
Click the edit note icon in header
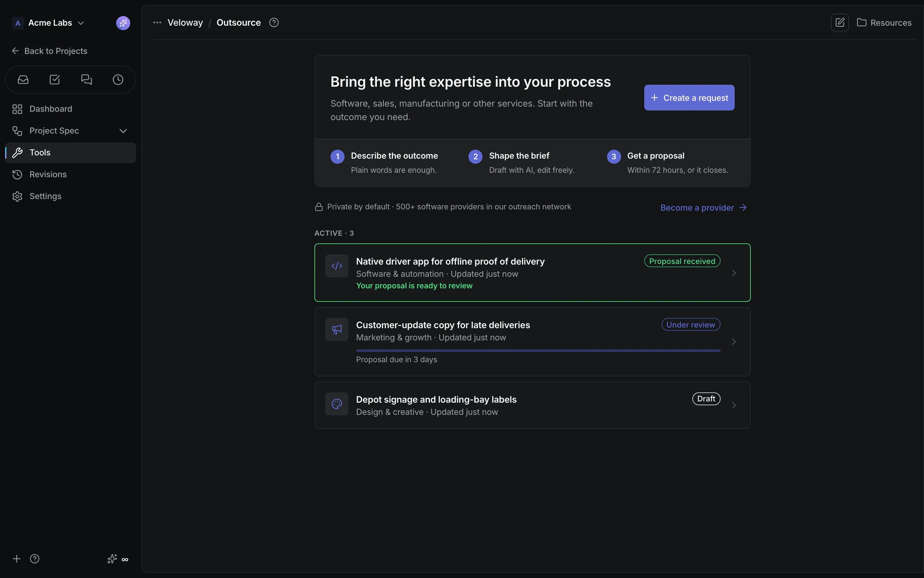coord(840,22)
